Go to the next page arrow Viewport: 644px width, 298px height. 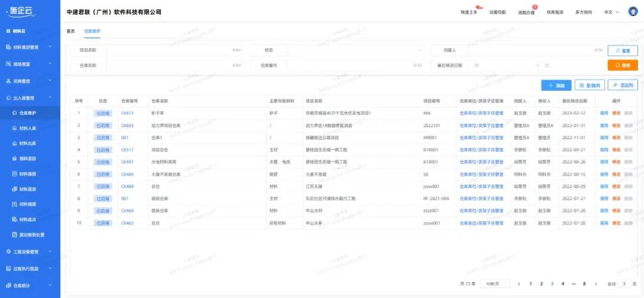pos(596,284)
